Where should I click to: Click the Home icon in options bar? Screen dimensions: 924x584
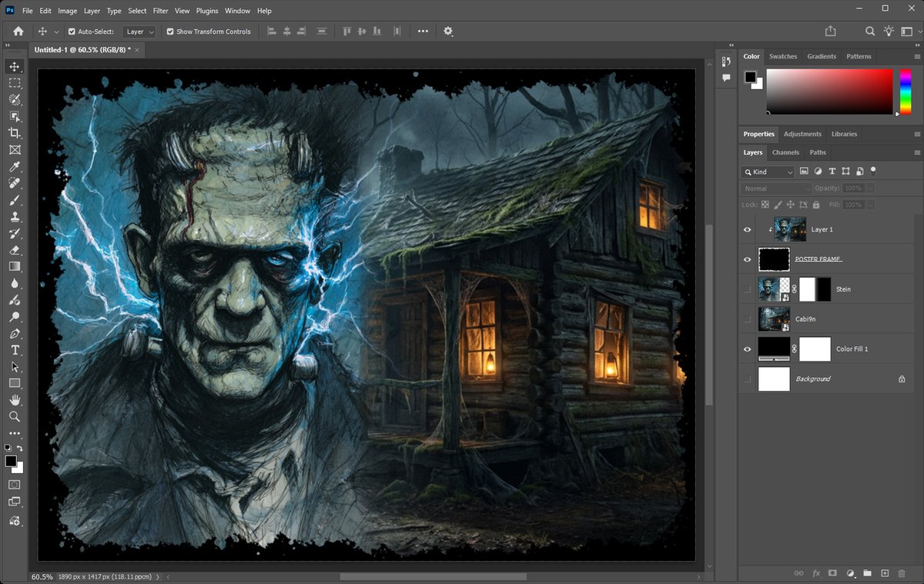[x=18, y=32]
